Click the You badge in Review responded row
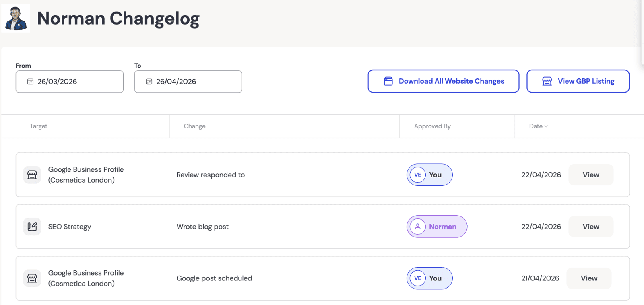This screenshot has height=305, width=644. pyautogui.click(x=429, y=175)
